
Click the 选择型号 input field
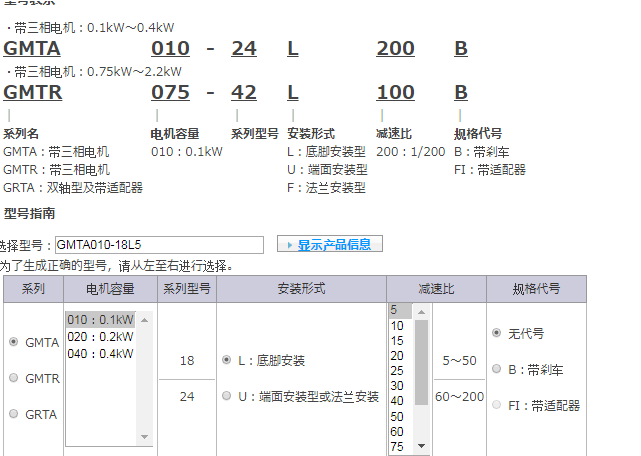pos(159,245)
